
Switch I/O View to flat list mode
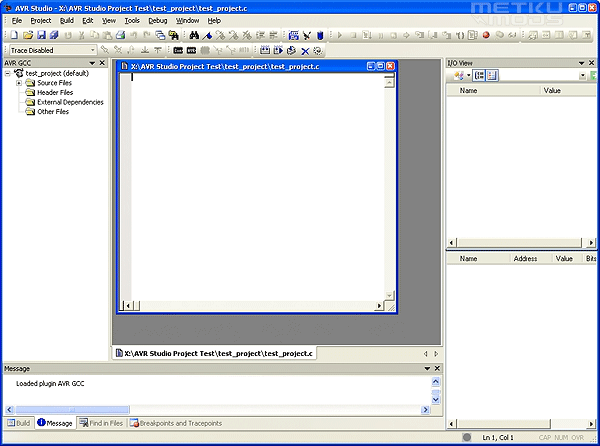492,75
